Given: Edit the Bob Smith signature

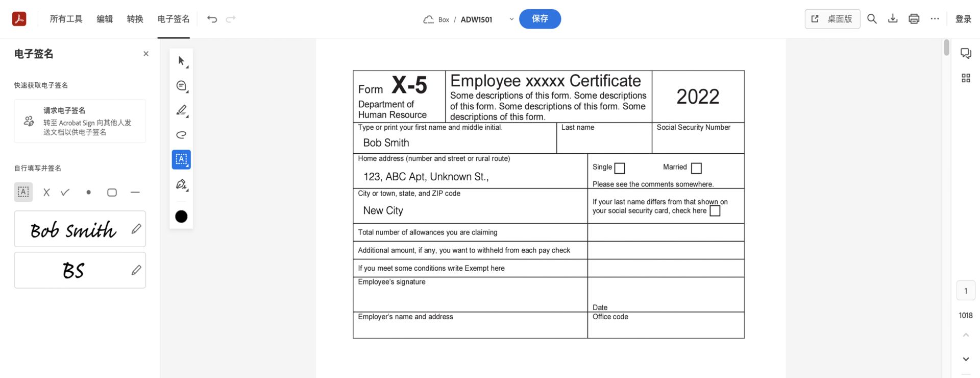Looking at the screenshot, I should [x=136, y=229].
